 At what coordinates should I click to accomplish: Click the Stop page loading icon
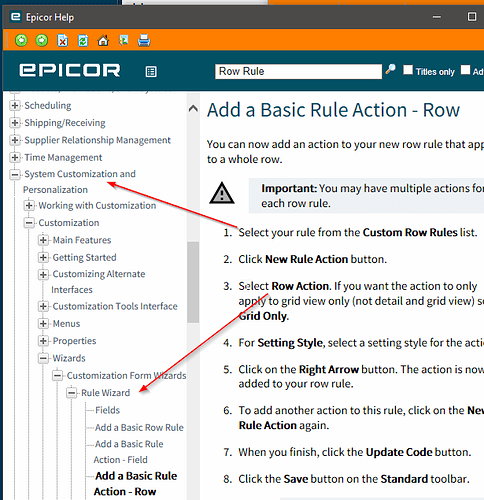pyautogui.click(x=62, y=41)
